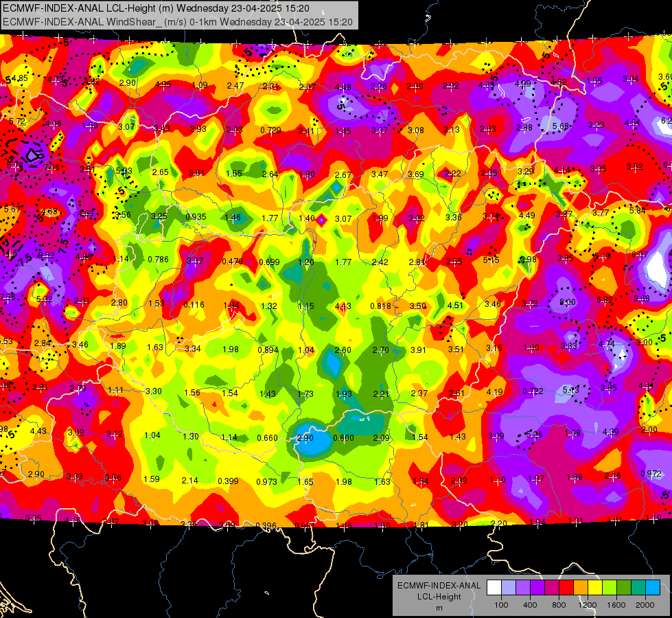Click the map value 4.74
672x618 pixels.
(x=607, y=343)
